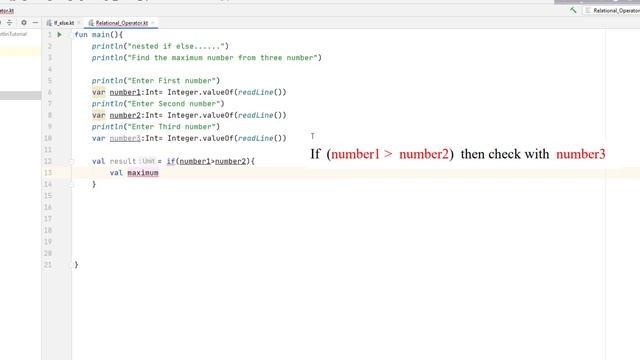Screen dimensions: 640x360
Task: Place cursor on number1 variable declaration
Action: pos(124,92)
